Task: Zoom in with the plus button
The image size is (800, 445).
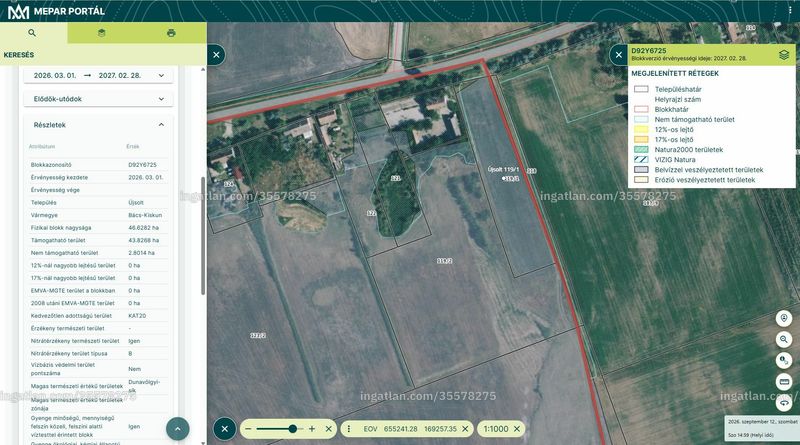Action: 312,429
